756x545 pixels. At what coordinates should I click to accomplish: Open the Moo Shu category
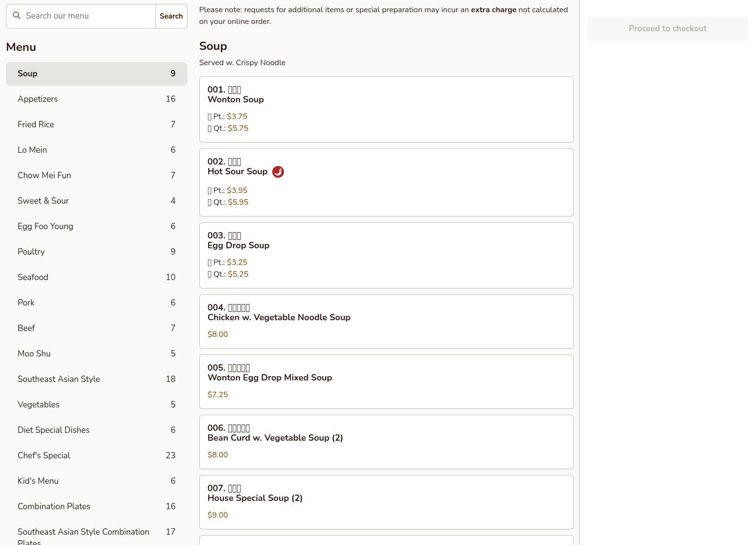pos(96,354)
